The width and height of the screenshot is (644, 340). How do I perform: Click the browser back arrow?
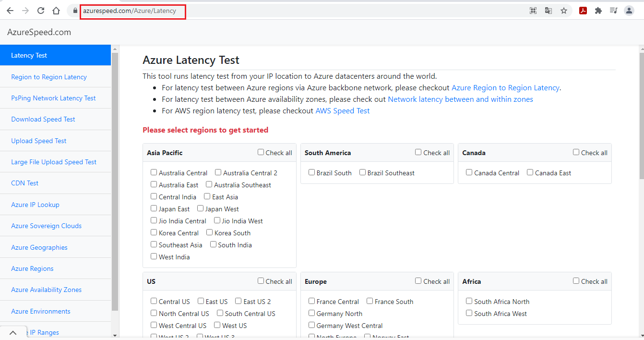tap(10, 11)
